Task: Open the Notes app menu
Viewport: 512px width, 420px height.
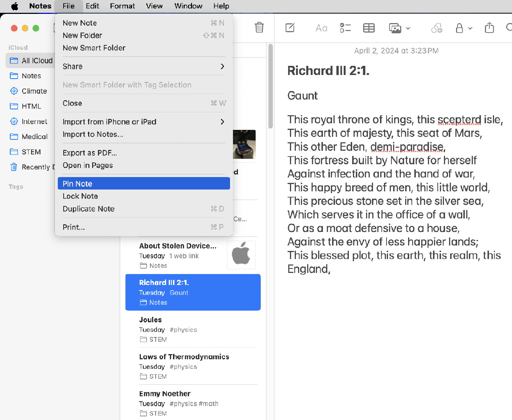Action: (40, 6)
